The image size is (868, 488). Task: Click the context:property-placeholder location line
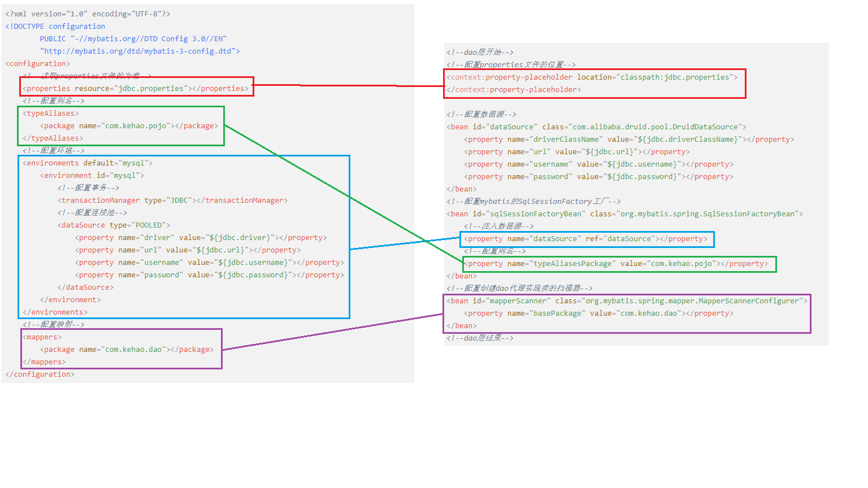tap(592, 77)
